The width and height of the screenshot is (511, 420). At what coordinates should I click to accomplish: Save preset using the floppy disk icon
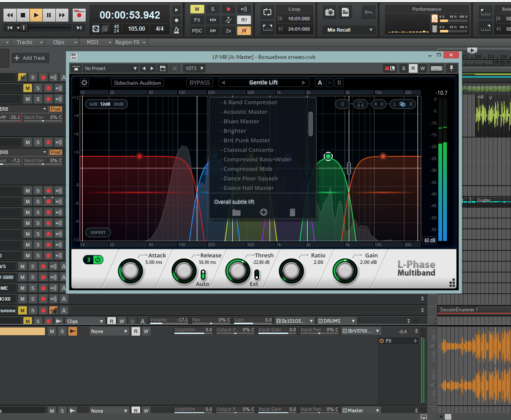click(163, 68)
